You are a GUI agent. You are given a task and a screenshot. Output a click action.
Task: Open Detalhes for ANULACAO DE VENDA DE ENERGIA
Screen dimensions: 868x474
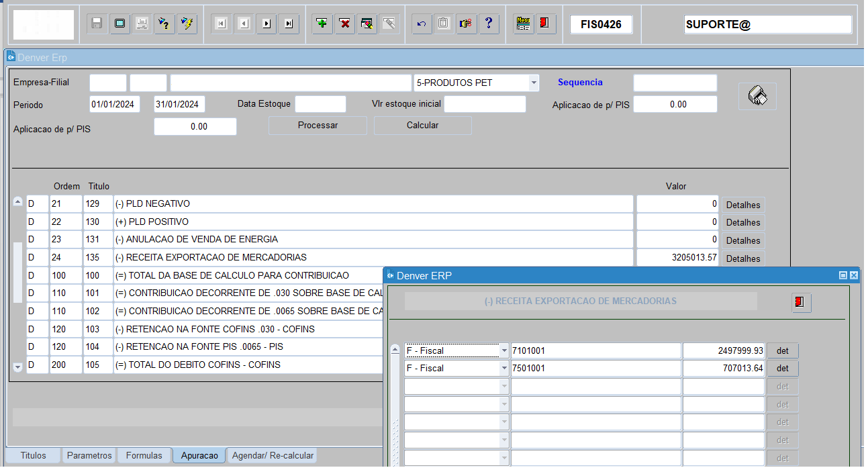click(743, 240)
